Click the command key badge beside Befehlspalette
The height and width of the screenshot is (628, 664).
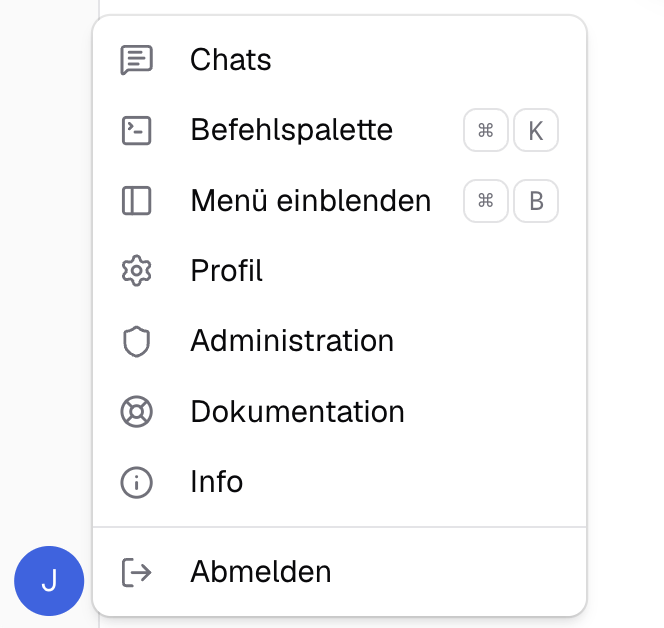[486, 130]
